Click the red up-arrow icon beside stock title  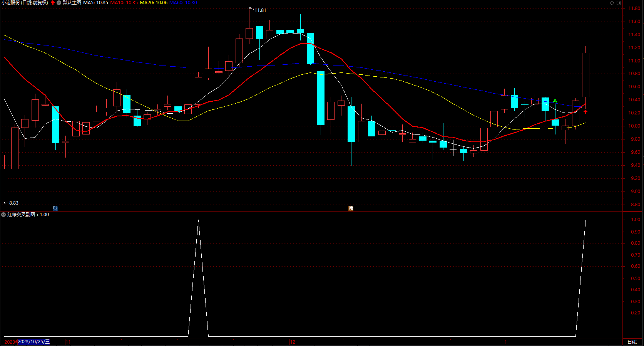click(x=53, y=3)
